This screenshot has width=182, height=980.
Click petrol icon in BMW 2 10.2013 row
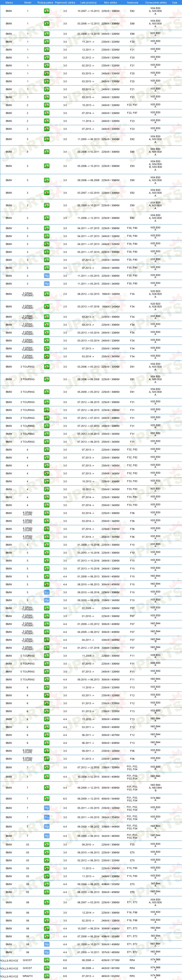[46, 105]
